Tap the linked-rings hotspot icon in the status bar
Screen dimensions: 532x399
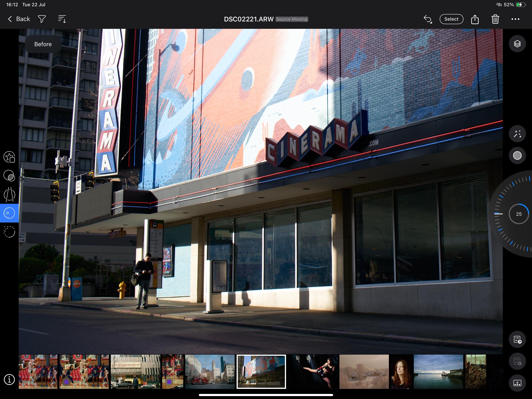click(499, 4)
